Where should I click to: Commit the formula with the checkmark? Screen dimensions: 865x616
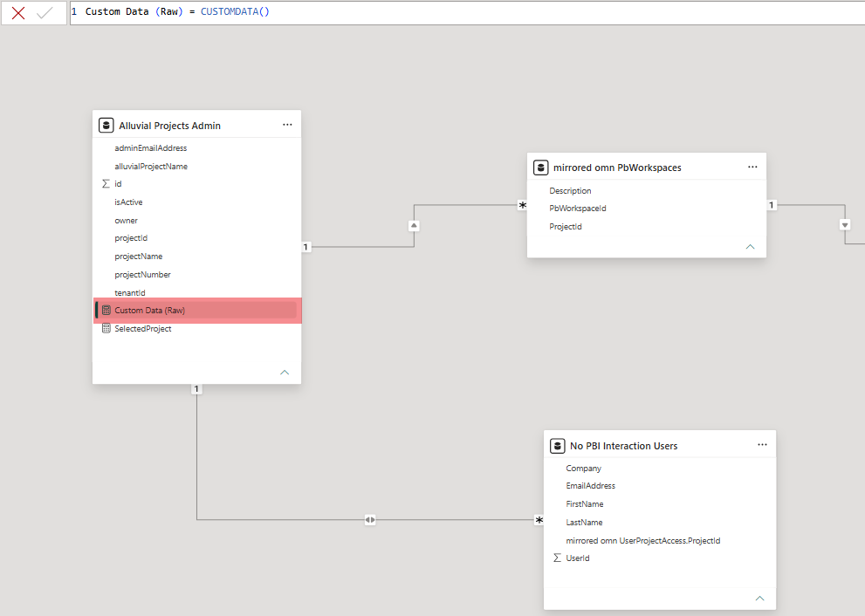coord(45,13)
